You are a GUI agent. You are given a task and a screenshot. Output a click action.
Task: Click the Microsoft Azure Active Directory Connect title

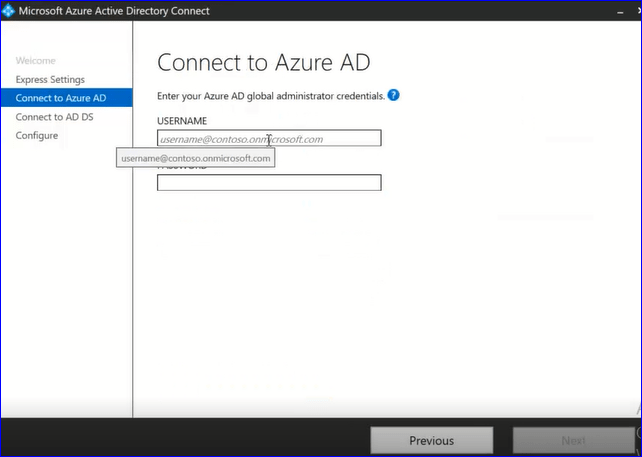tap(114, 11)
